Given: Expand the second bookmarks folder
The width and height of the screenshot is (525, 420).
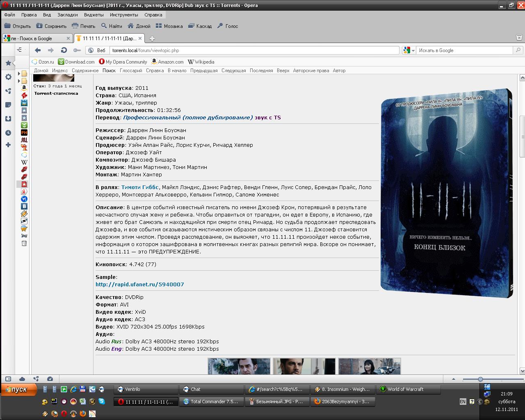Looking at the screenshot, I should [19, 81].
